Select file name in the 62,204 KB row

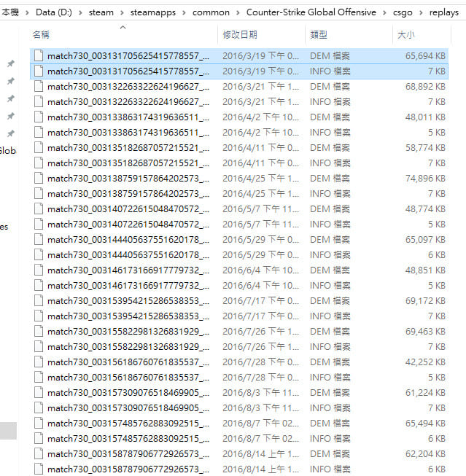(x=128, y=454)
